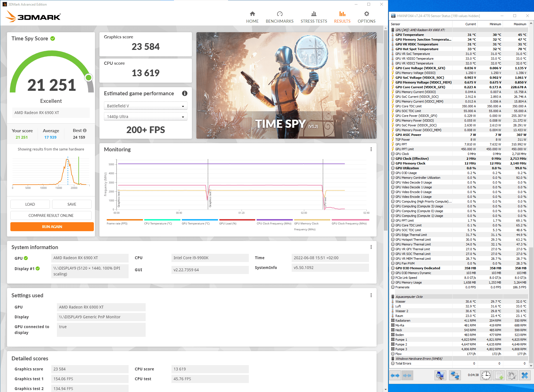534x392 pixels.
Task: Open HWiNFO remote network computers icon
Action: [x=455, y=375]
